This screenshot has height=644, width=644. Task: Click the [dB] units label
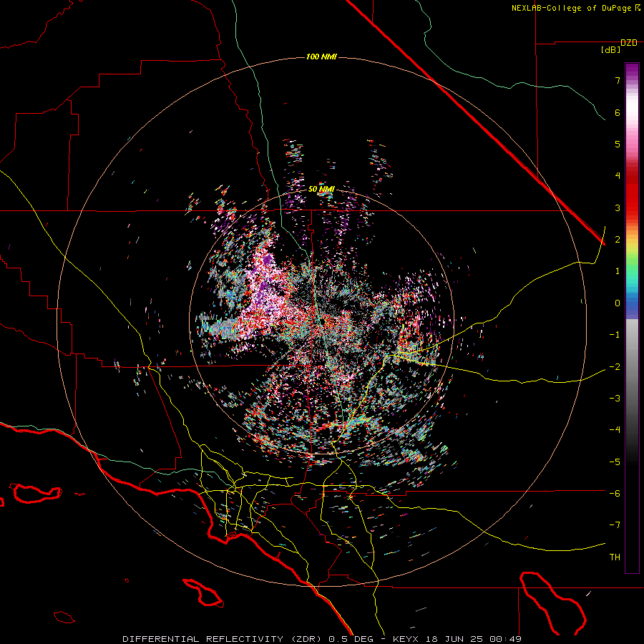pos(611,50)
